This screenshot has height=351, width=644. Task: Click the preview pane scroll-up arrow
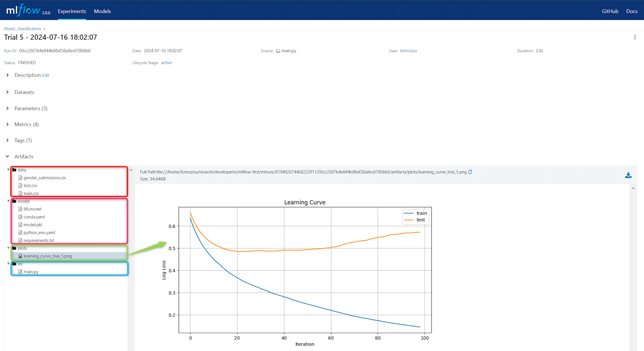pos(633,188)
